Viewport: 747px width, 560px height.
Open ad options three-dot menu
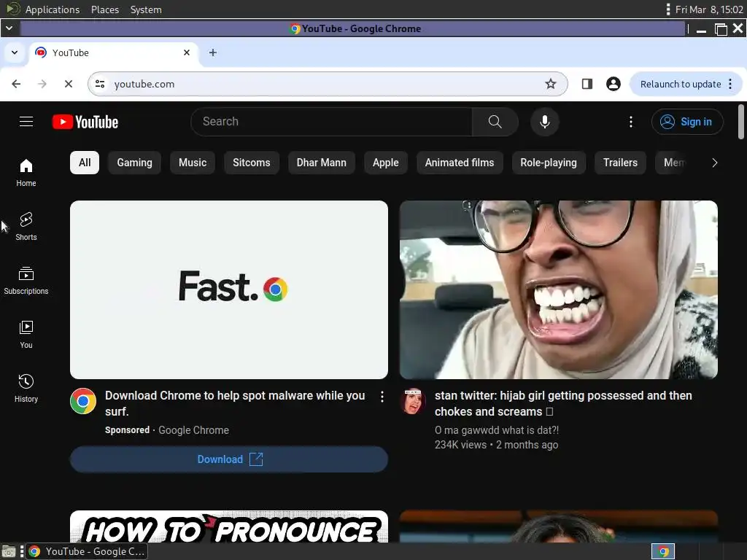pyautogui.click(x=382, y=397)
